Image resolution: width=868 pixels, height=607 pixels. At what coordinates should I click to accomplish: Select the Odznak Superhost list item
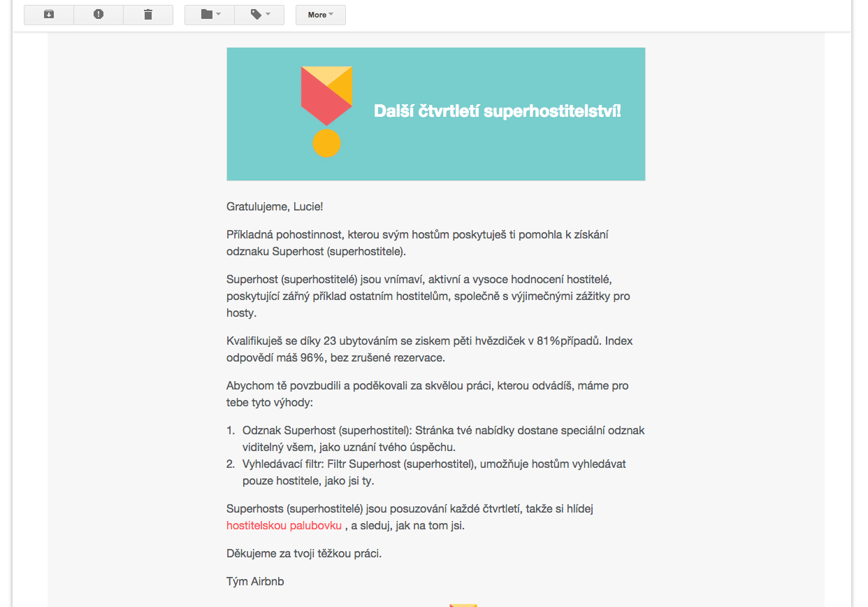click(x=443, y=438)
